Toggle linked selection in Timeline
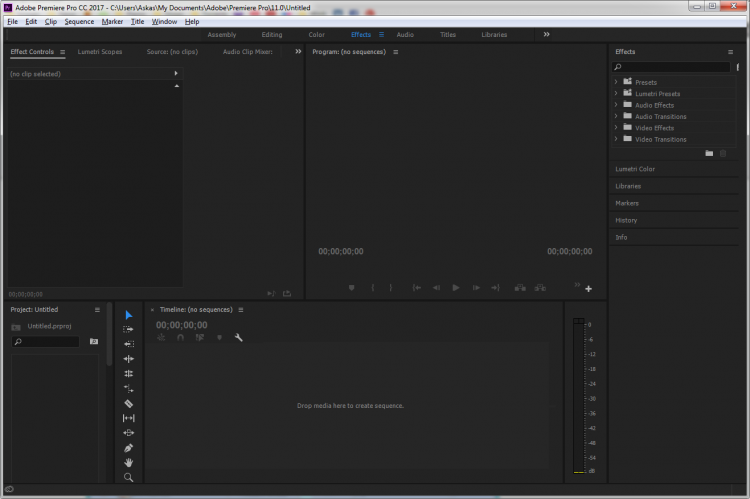This screenshot has height=499, width=750. 200,338
